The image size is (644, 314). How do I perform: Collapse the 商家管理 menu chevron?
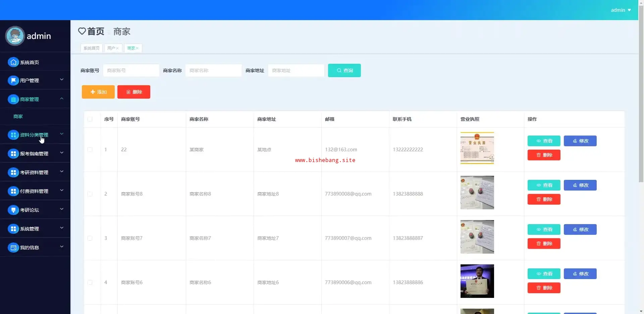point(62,99)
